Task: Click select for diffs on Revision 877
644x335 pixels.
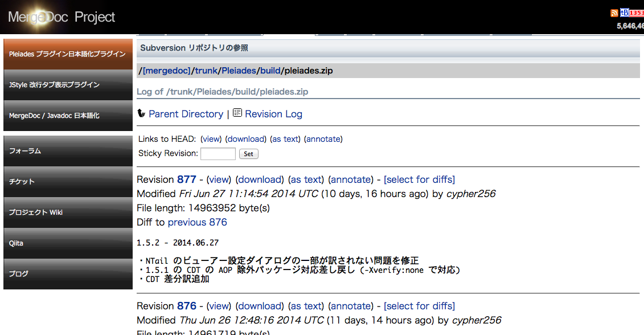Action: pos(419,179)
